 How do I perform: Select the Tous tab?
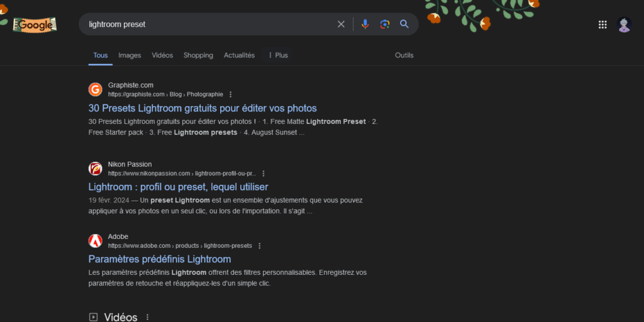tap(100, 55)
